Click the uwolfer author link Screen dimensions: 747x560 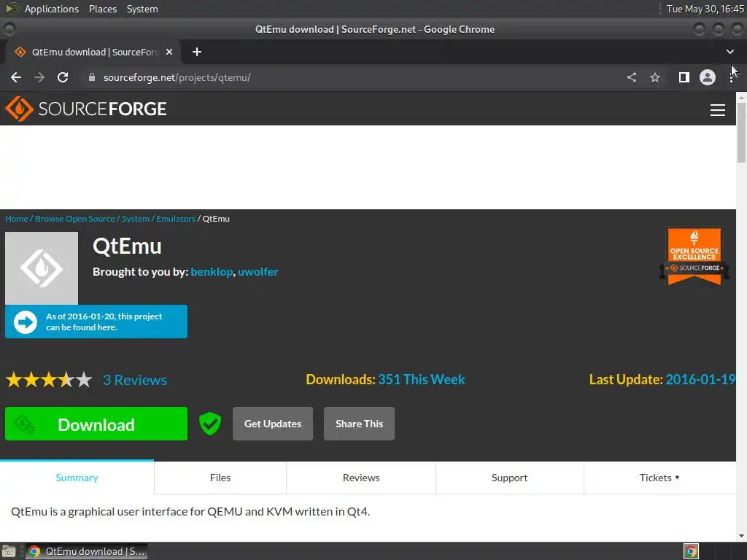tap(258, 271)
